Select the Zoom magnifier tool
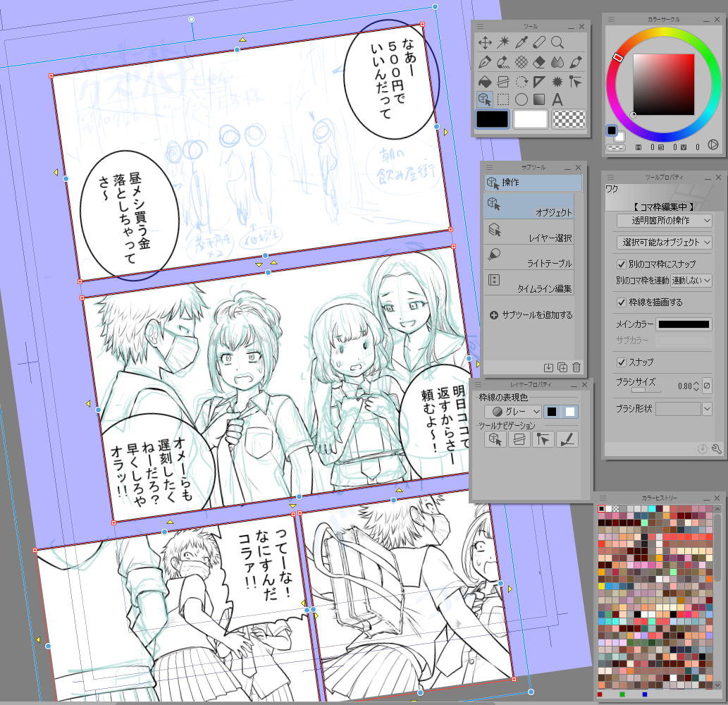Viewport: 728px width, 705px height. tap(557, 43)
